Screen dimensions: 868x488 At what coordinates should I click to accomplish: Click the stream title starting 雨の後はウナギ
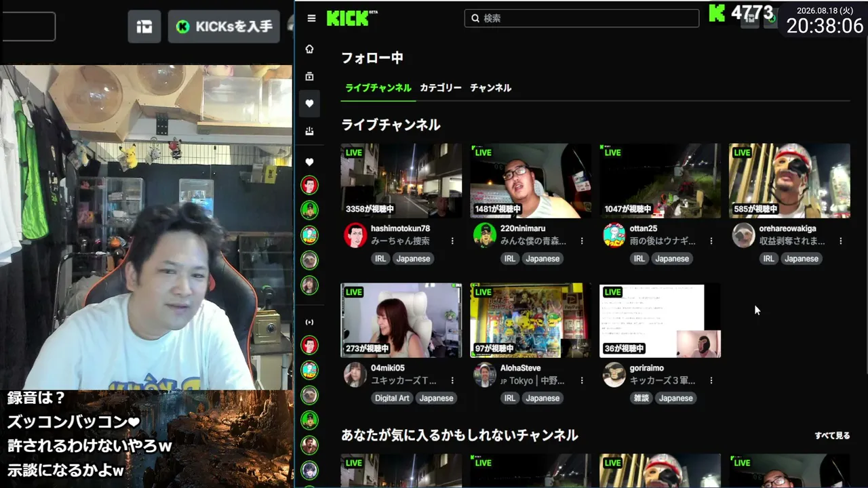click(x=663, y=241)
